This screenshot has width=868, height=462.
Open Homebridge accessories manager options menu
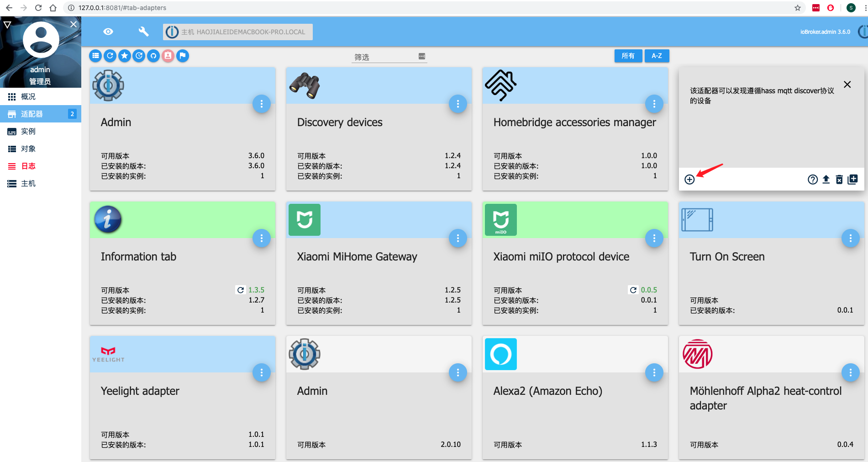[x=654, y=104]
